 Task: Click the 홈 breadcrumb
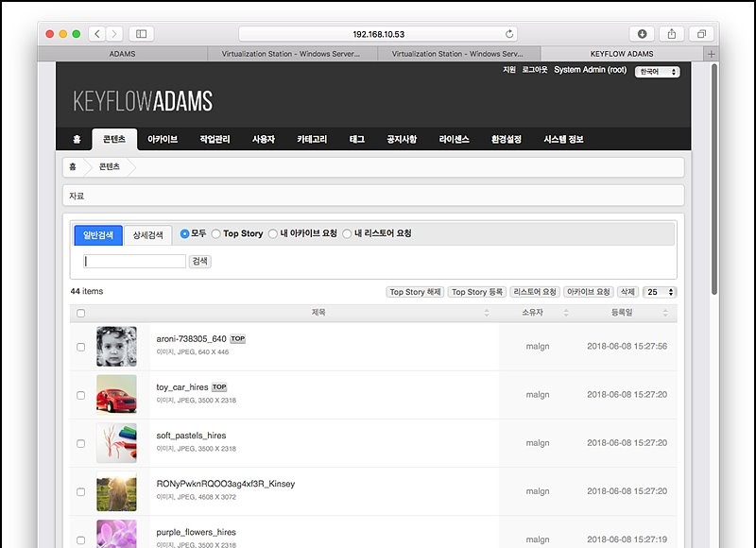click(x=73, y=166)
